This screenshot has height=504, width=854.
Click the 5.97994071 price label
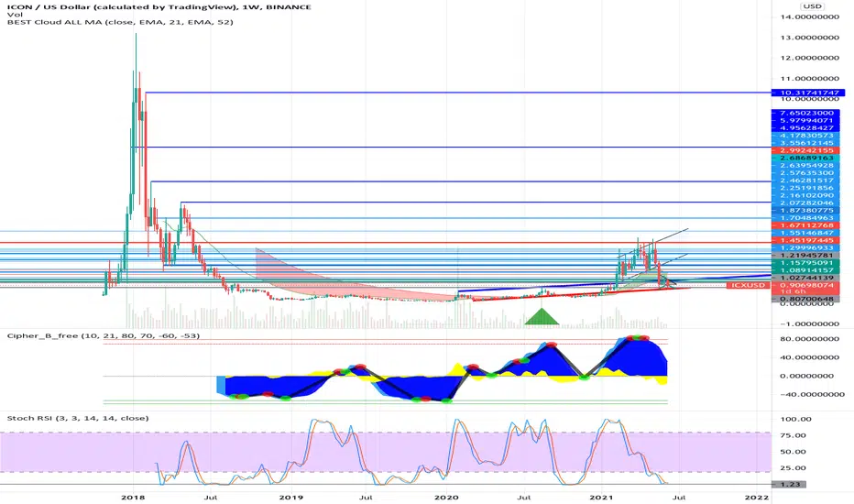click(x=805, y=120)
